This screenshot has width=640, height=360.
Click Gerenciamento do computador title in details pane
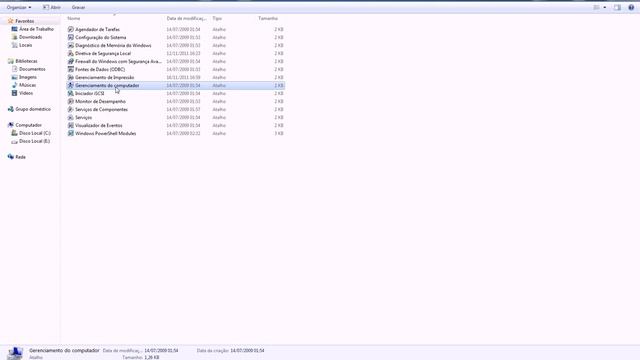64,350
